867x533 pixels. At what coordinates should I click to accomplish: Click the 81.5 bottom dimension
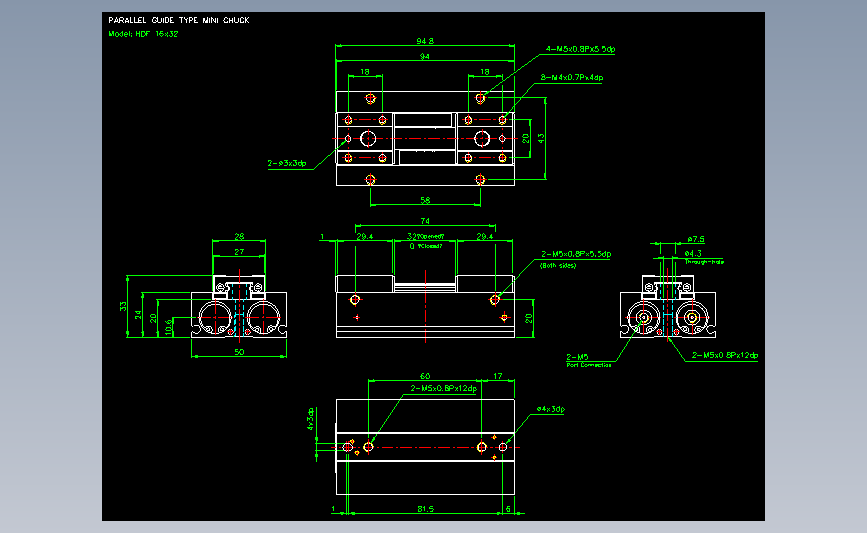(x=425, y=509)
